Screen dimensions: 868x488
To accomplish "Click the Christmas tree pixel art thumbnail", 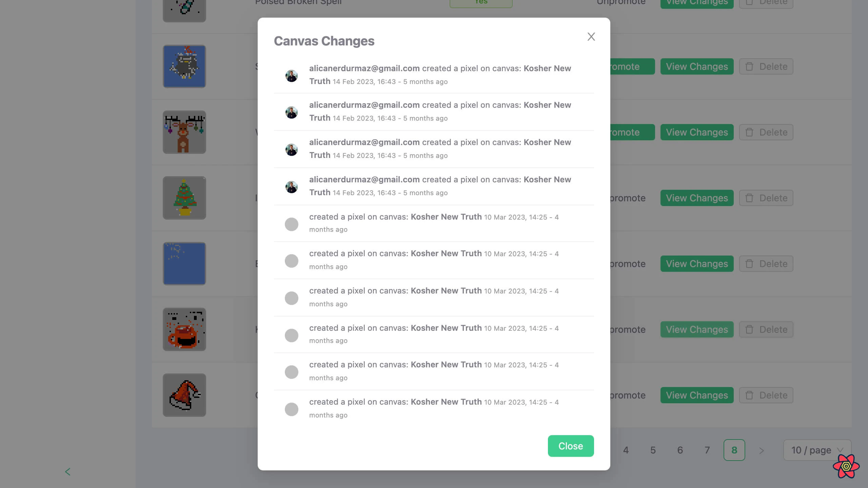I will pos(184,198).
